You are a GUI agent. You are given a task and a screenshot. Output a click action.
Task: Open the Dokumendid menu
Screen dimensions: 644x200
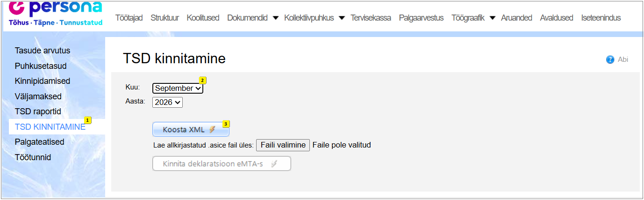tap(247, 18)
